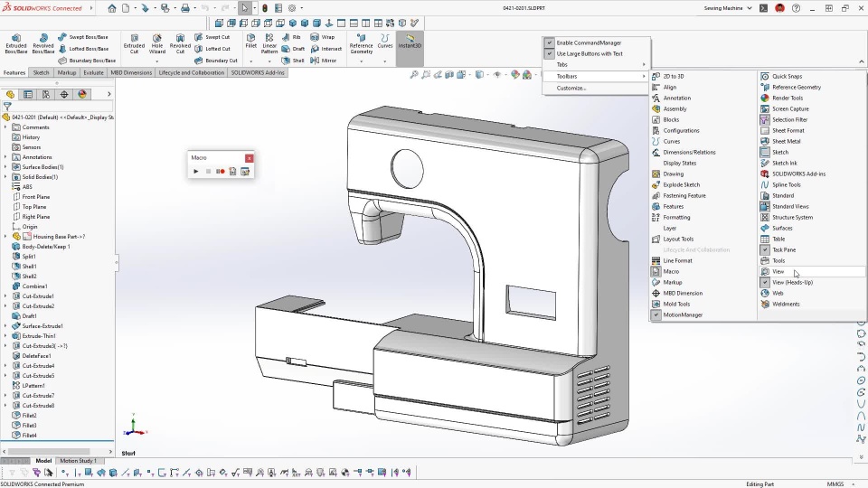Open the ConfigurationManager tab icon
The image size is (868, 488).
[x=46, y=94]
